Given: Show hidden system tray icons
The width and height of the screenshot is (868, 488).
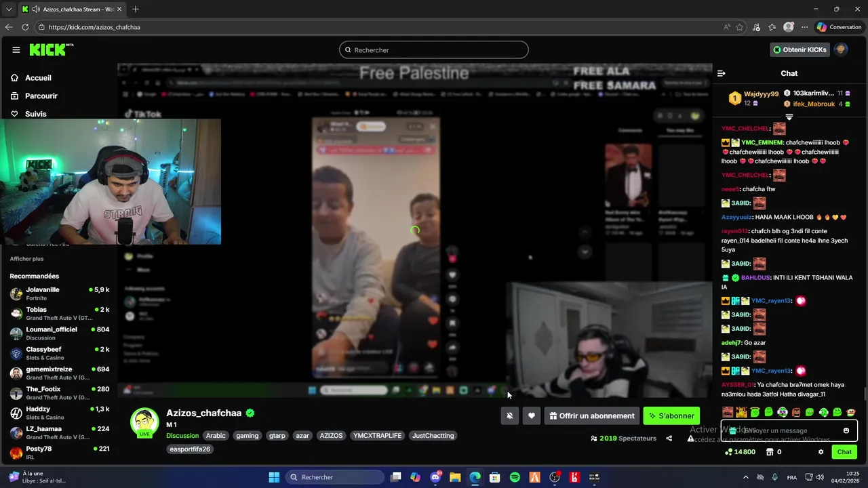Looking at the screenshot, I should coord(746,477).
